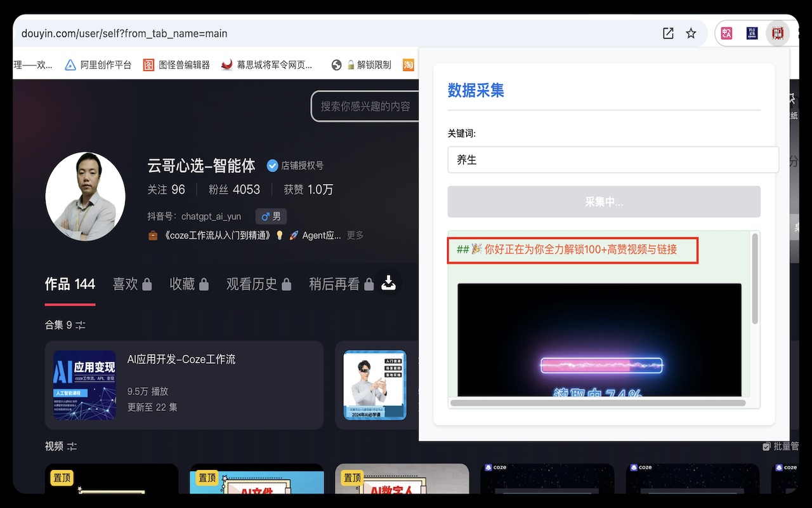Toggle the bookmark star in the address bar
This screenshot has width=812, height=508.
691,33
